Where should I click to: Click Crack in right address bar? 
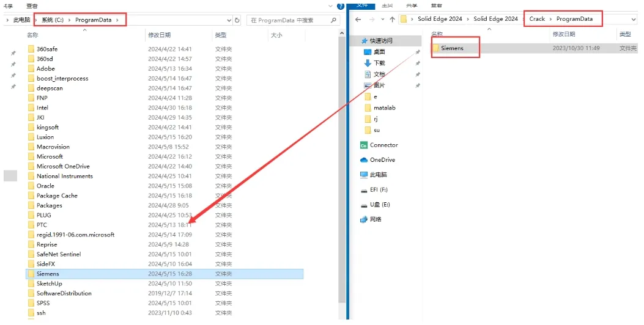(x=537, y=19)
